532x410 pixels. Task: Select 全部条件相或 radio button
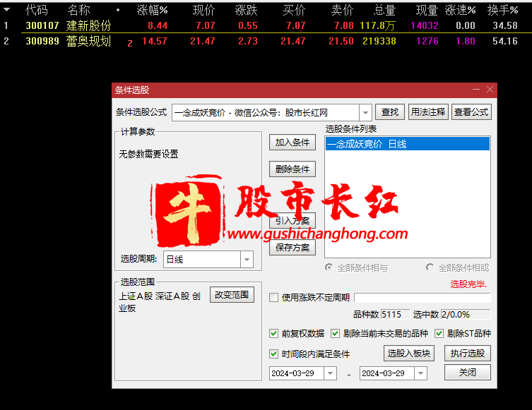[x=430, y=267]
